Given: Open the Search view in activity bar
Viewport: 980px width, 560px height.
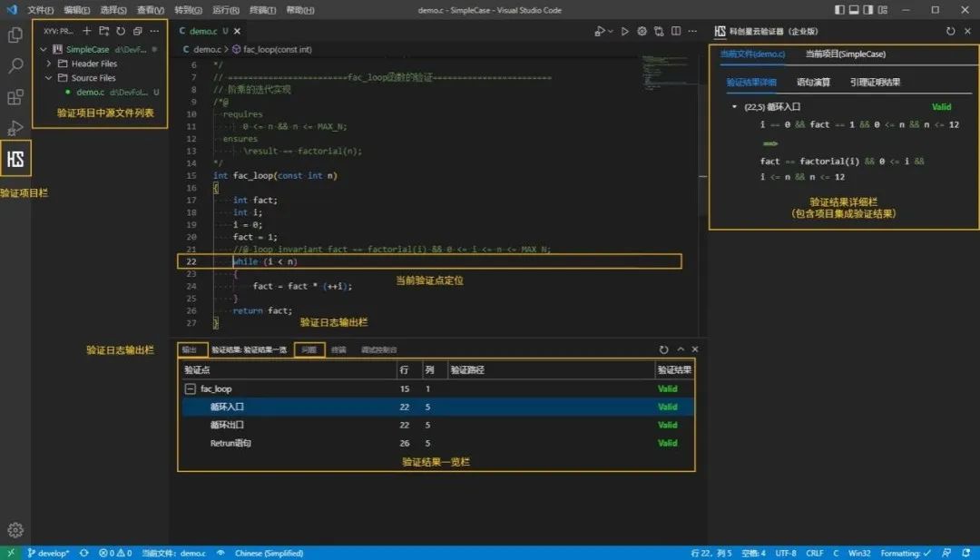Looking at the screenshot, I should click(15, 66).
